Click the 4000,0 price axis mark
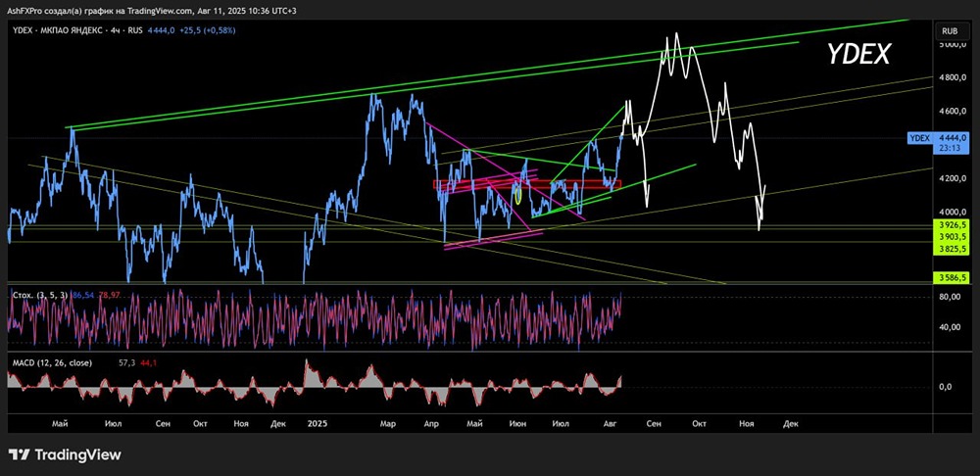980x476 pixels. pyautogui.click(x=954, y=213)
